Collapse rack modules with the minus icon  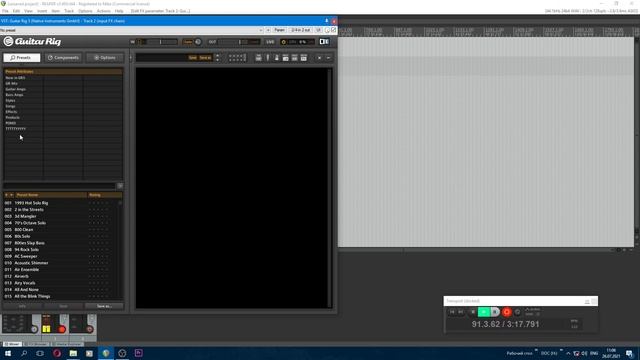click(x=328, y=58)
